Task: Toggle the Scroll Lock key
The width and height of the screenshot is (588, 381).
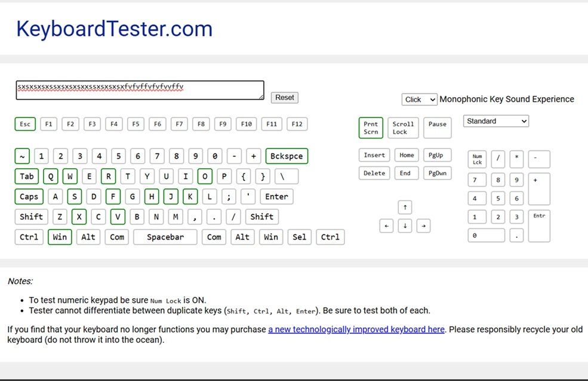Action: click(x=403, y=128)
